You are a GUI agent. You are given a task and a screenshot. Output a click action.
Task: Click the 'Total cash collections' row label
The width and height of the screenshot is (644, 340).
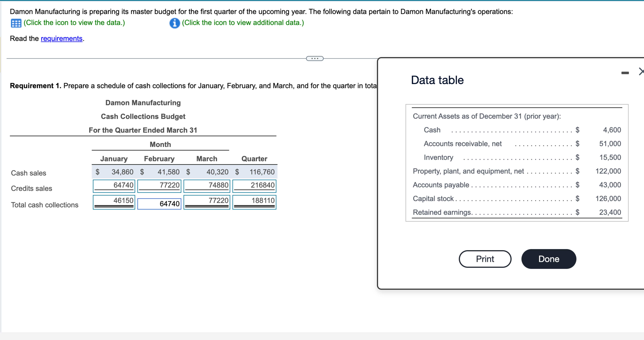pyautogui.click(x=45, y=205)
